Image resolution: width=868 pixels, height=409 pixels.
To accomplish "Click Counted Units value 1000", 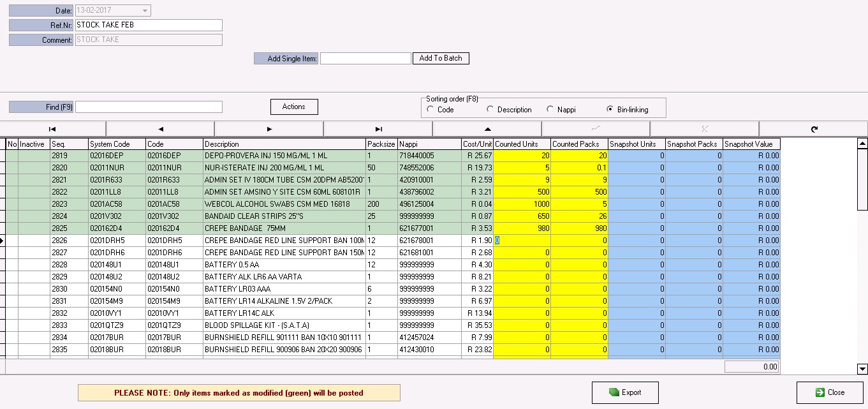I will 522,204.
